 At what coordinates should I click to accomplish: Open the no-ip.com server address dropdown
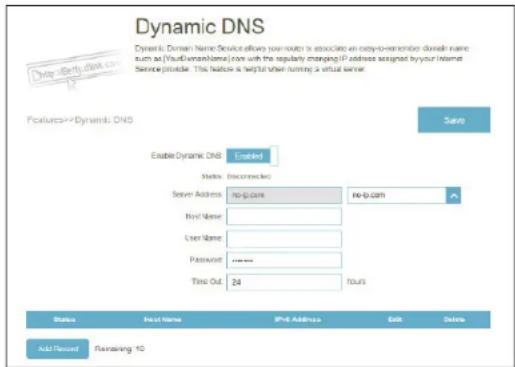coord(404,195)
